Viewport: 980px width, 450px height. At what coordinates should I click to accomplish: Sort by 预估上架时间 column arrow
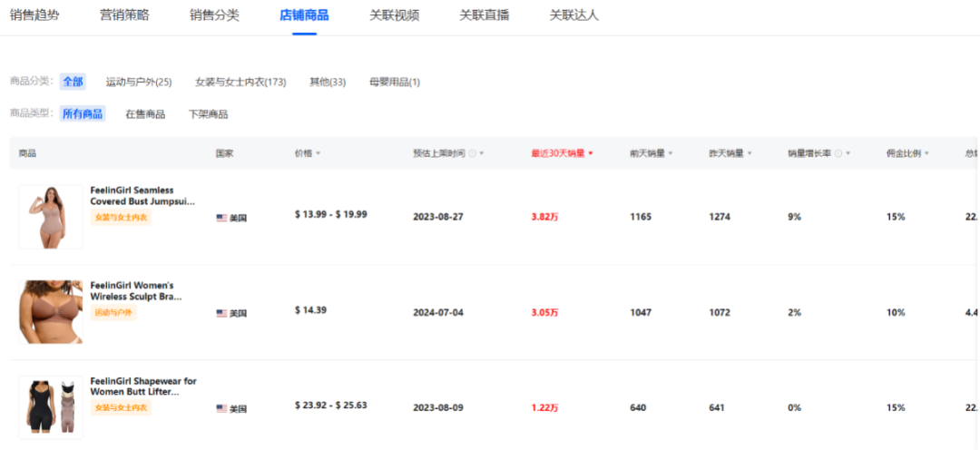(482, 153)
